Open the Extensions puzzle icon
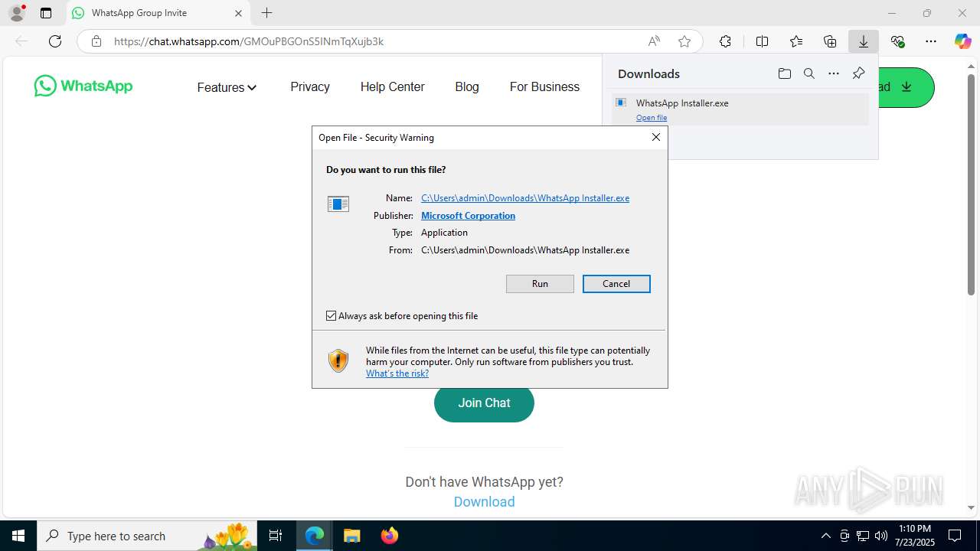This screenshot has width=980, height=551. [x=725, y=41]
